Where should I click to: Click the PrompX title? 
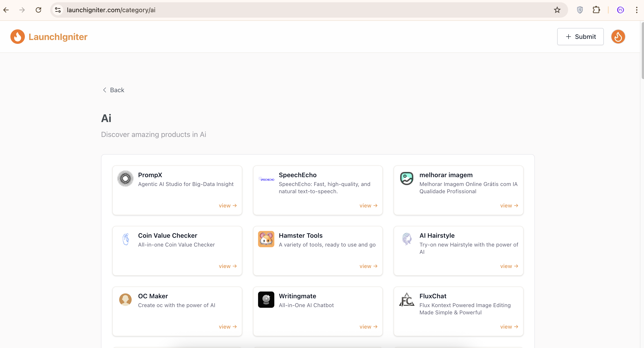[150, 175]
